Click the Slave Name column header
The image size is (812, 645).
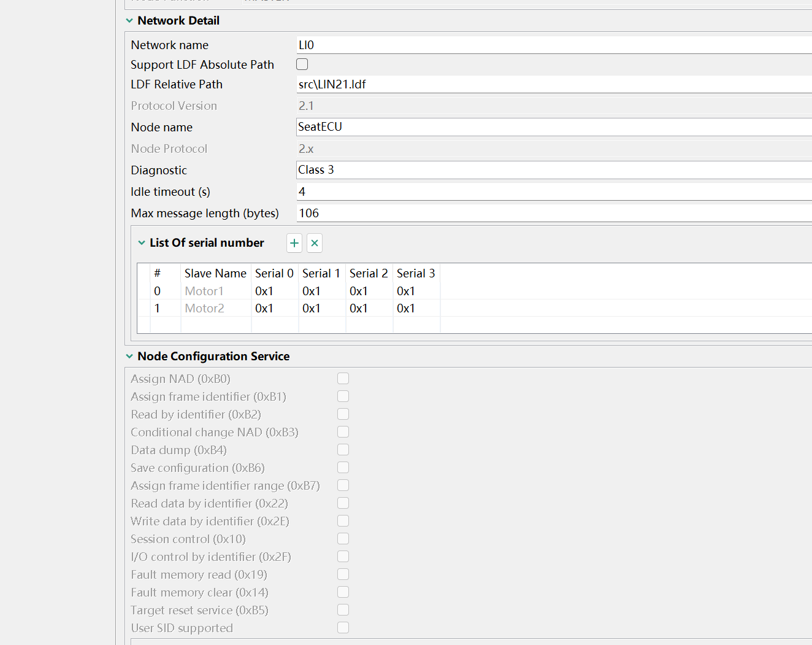pos(215,273)
